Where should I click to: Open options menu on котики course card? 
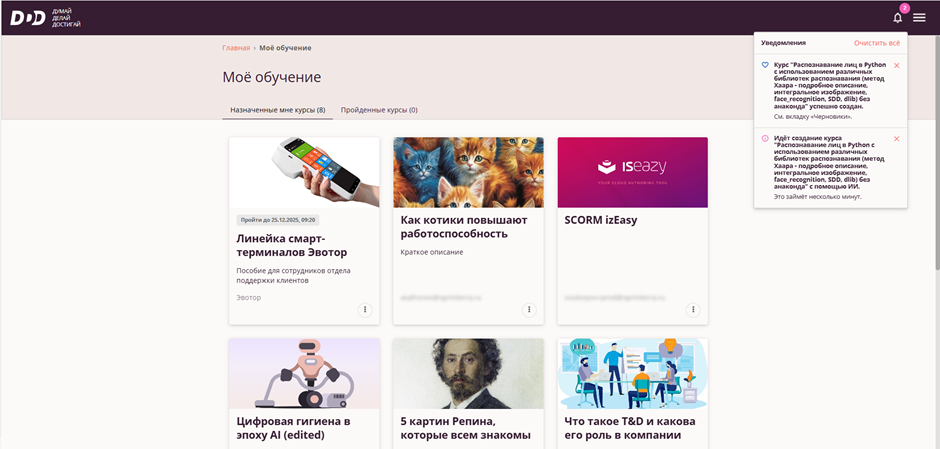point(529,310)
